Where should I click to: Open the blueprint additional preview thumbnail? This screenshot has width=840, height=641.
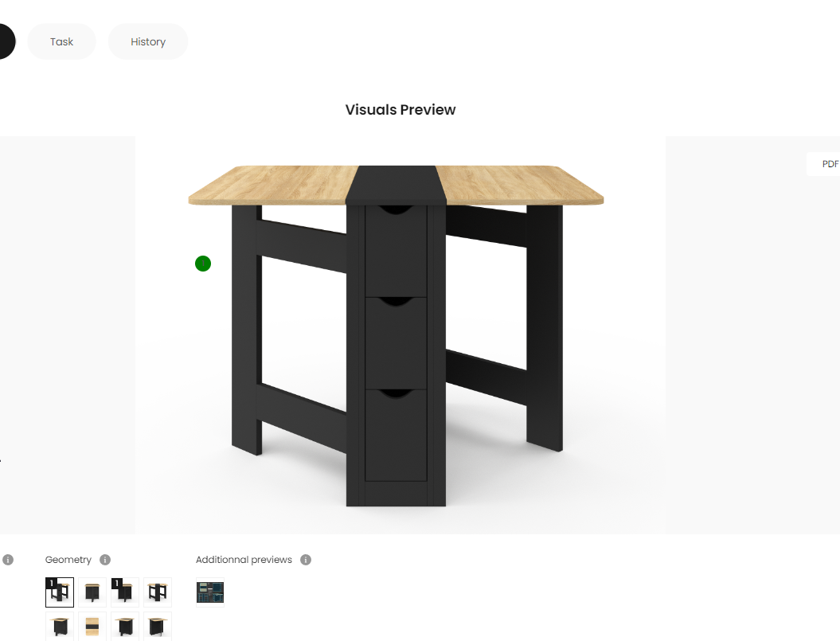pos(210,592)
